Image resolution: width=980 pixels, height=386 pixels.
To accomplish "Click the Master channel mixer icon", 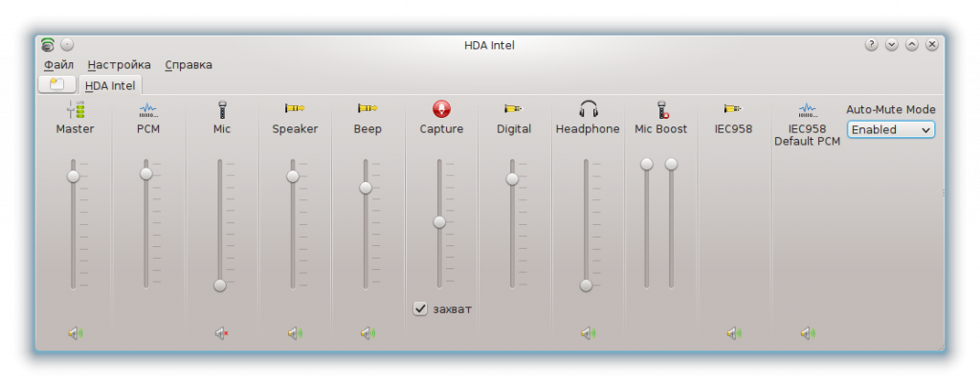I will point(75,110).
